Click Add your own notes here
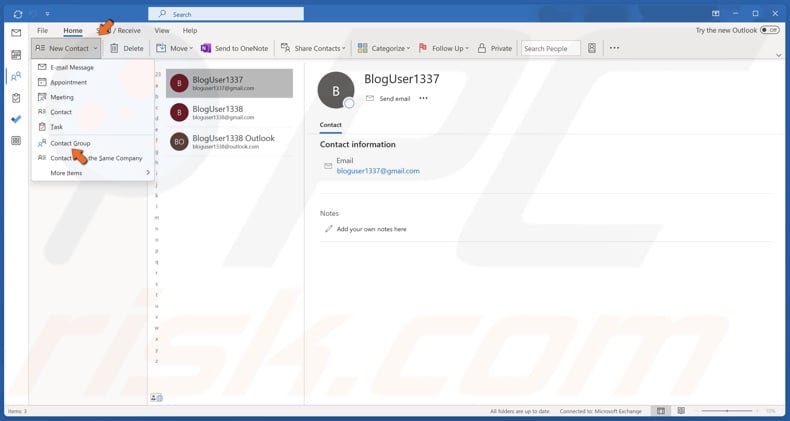Viewport: 790px width, 421px height. [371, 229]
